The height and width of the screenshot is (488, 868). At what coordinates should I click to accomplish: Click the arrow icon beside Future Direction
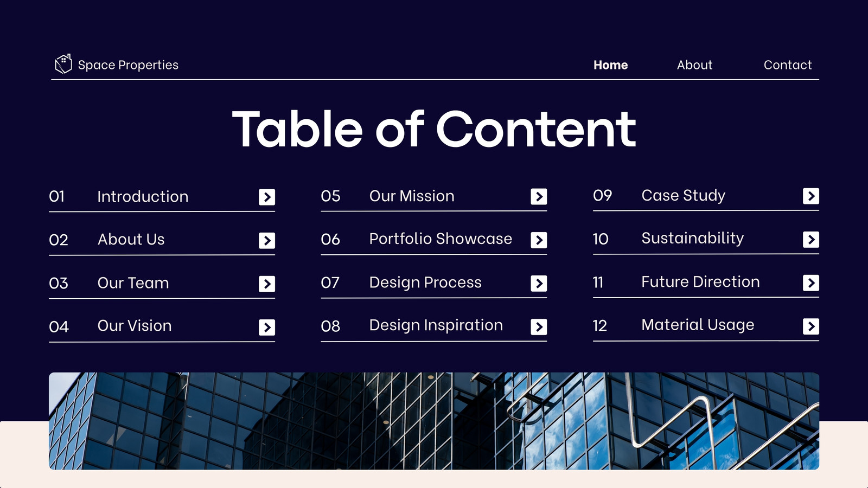(811, 282)
